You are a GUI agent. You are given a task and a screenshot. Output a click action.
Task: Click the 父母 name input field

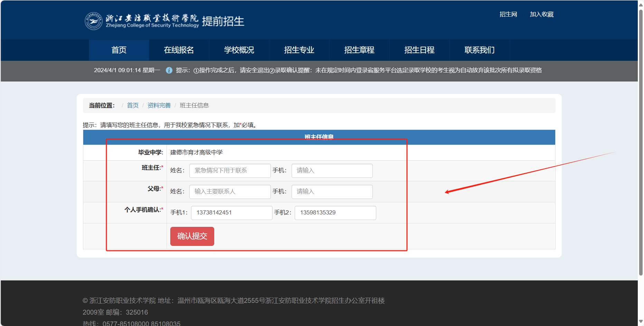[230, 192]
